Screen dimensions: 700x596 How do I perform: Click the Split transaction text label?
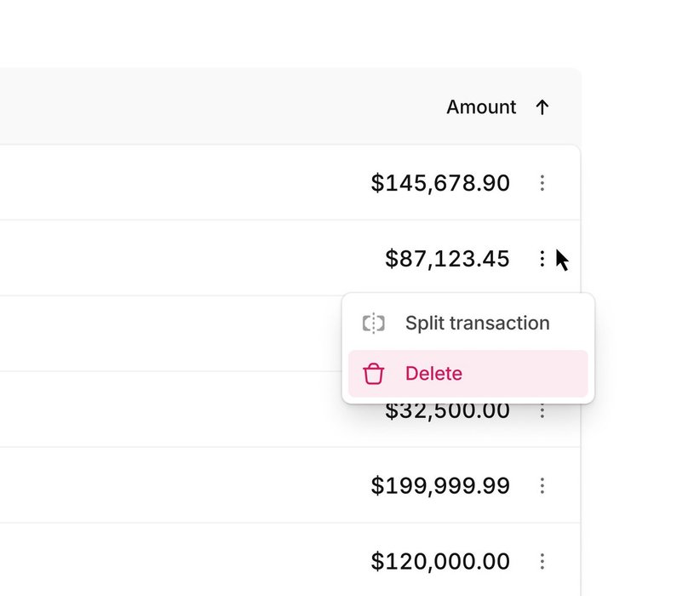(x=477, y=324)
